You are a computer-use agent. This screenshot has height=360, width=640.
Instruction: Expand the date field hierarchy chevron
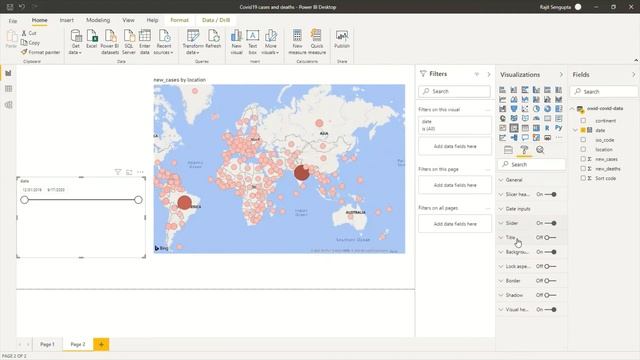pyautogui.click(x=576, y=130)
